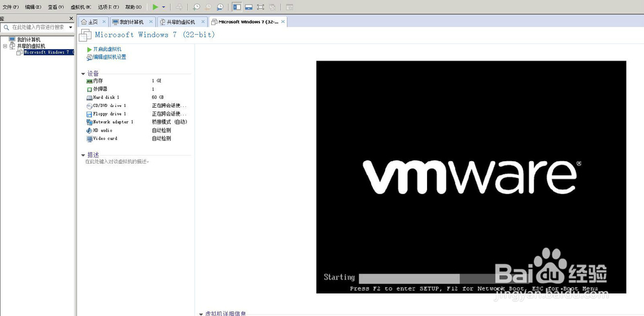Click the library search input field
The height and width of the screenshot is (316, 644).
point(37,27)
